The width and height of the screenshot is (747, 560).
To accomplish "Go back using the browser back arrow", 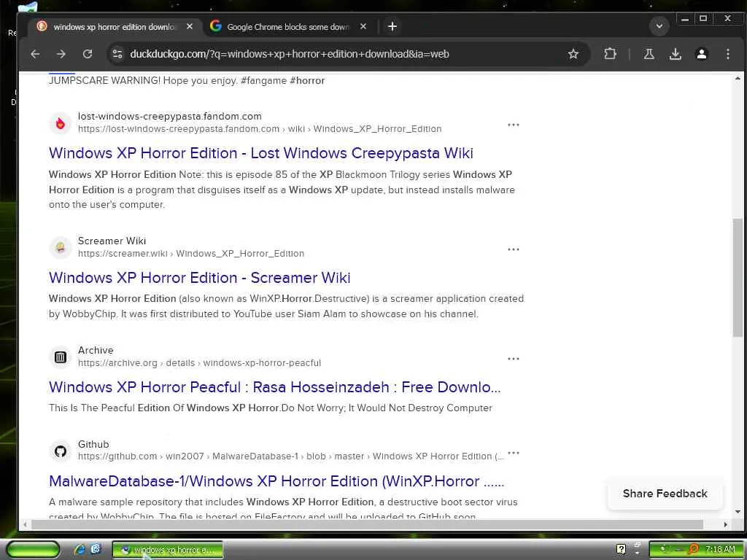I will click(35, 54).
